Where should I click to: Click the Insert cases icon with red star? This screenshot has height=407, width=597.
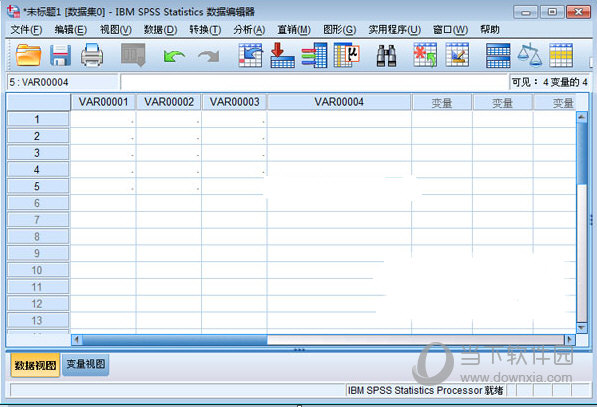425,55
